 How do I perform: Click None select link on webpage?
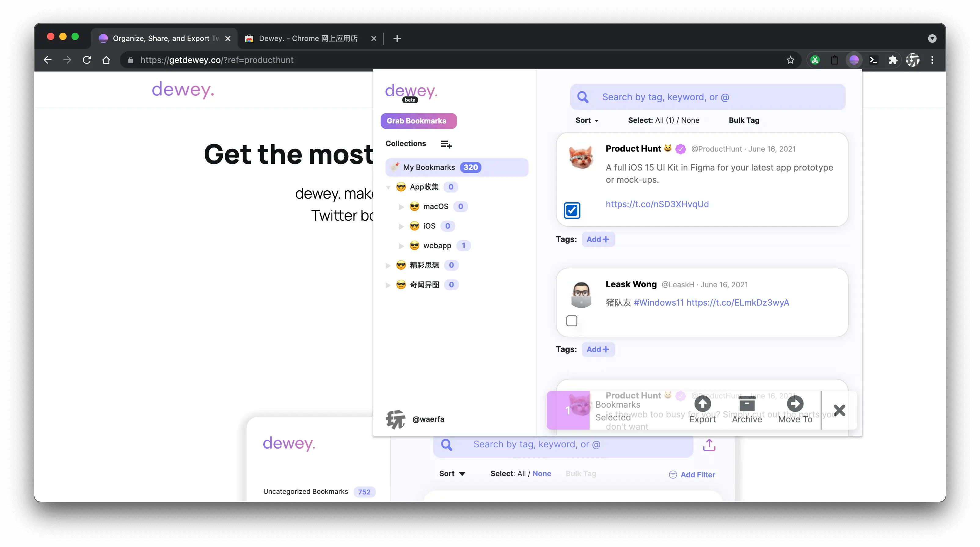542,474
